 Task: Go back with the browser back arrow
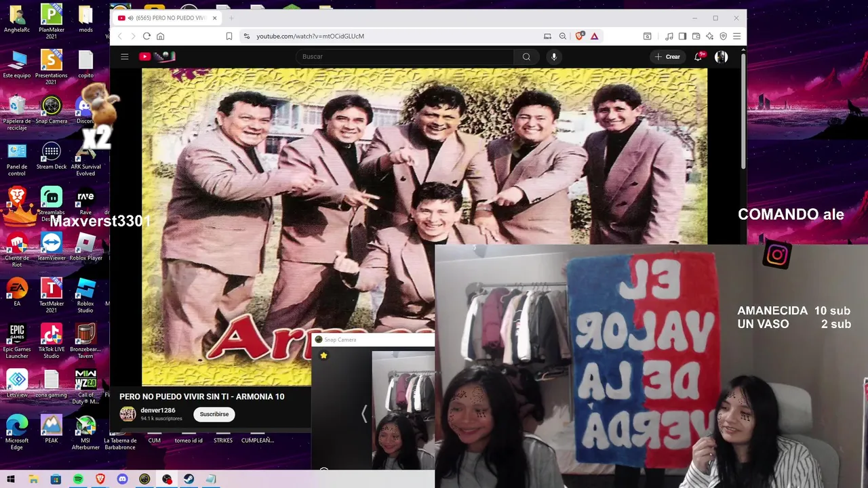point(120,36)
